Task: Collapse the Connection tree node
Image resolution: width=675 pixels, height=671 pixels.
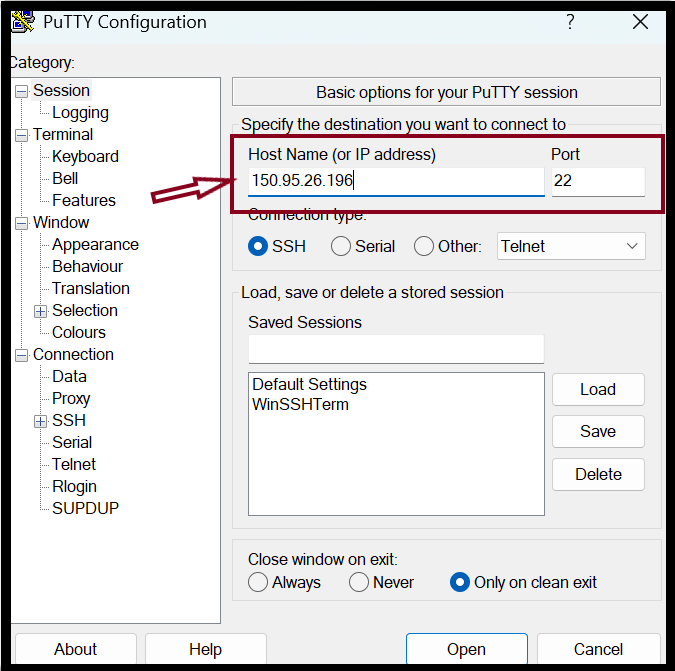Action: tap(21, 356)
